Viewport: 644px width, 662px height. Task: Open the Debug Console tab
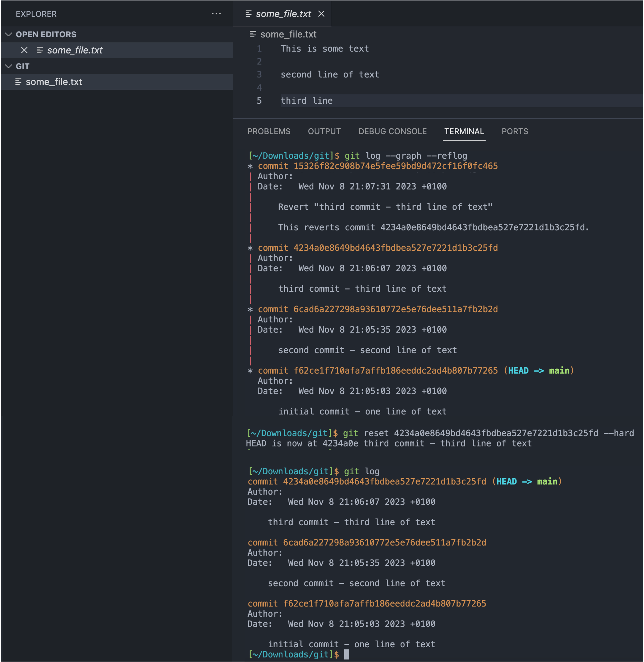point(393,131)
